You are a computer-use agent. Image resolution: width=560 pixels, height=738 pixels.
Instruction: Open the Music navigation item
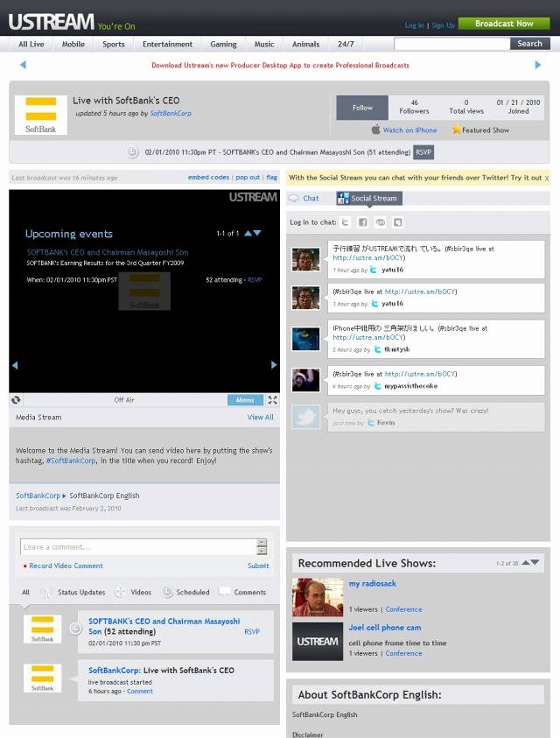(x=264, y=44)
